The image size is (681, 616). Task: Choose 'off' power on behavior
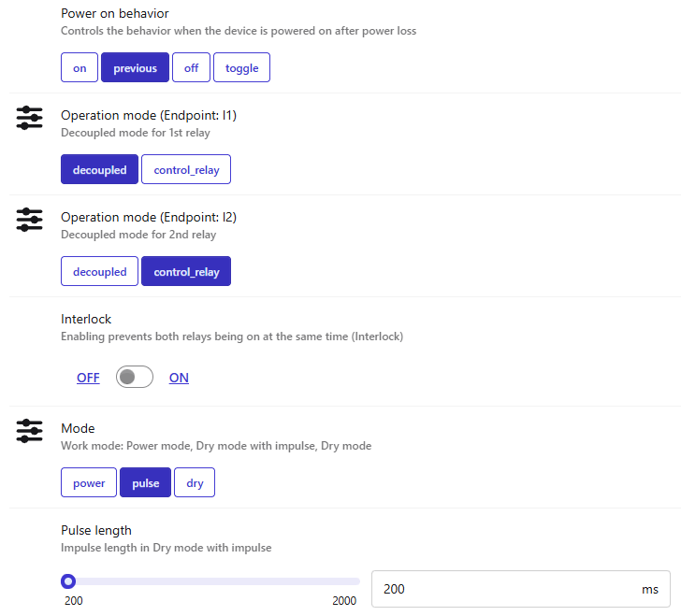coord(191,68)
